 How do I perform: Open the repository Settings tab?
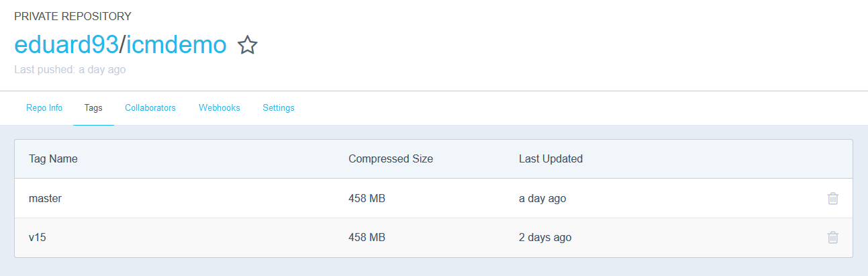pyautogui.click(x=279, y=108)
